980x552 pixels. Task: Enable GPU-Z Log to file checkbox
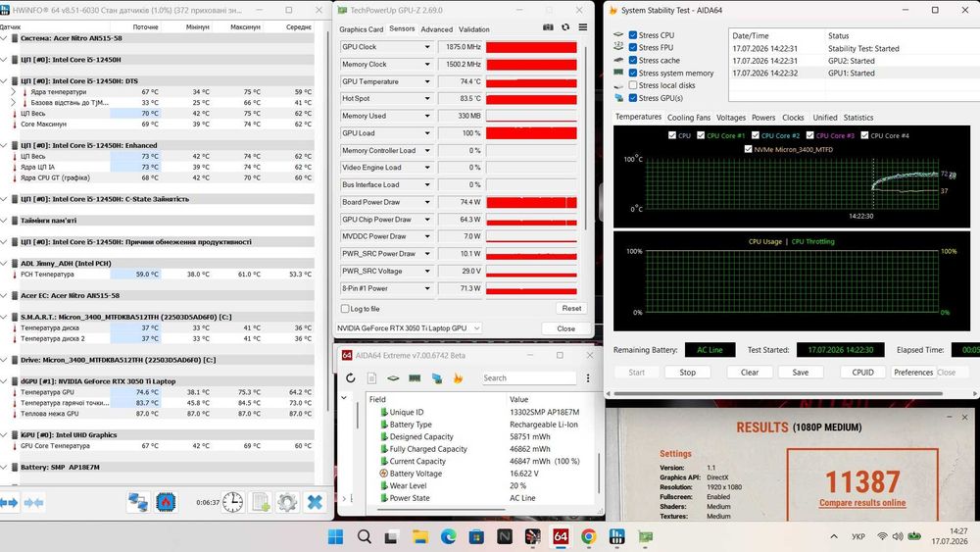coord(345,309)
